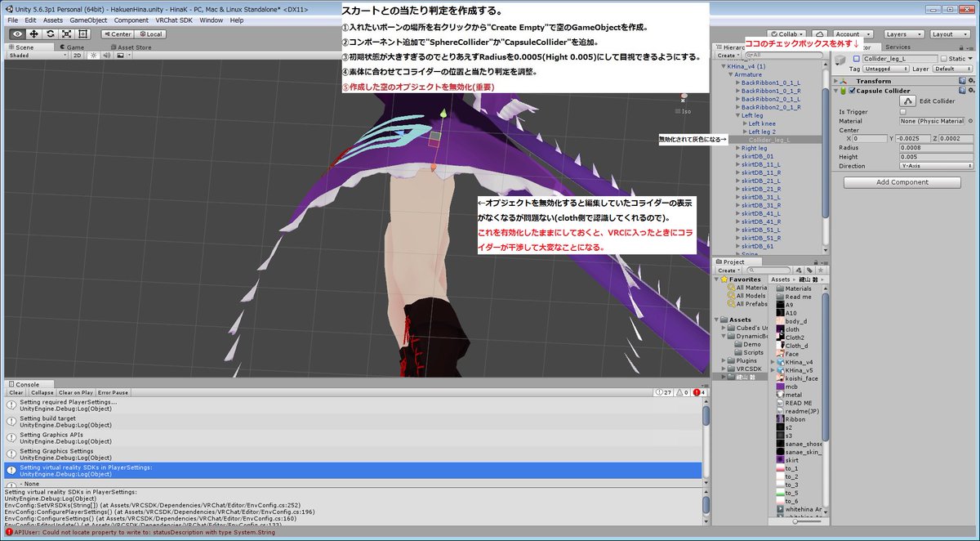Open the Tag Untagged dropdown
The height and width of the screenshot is (541, 980).
coord(888,69)
